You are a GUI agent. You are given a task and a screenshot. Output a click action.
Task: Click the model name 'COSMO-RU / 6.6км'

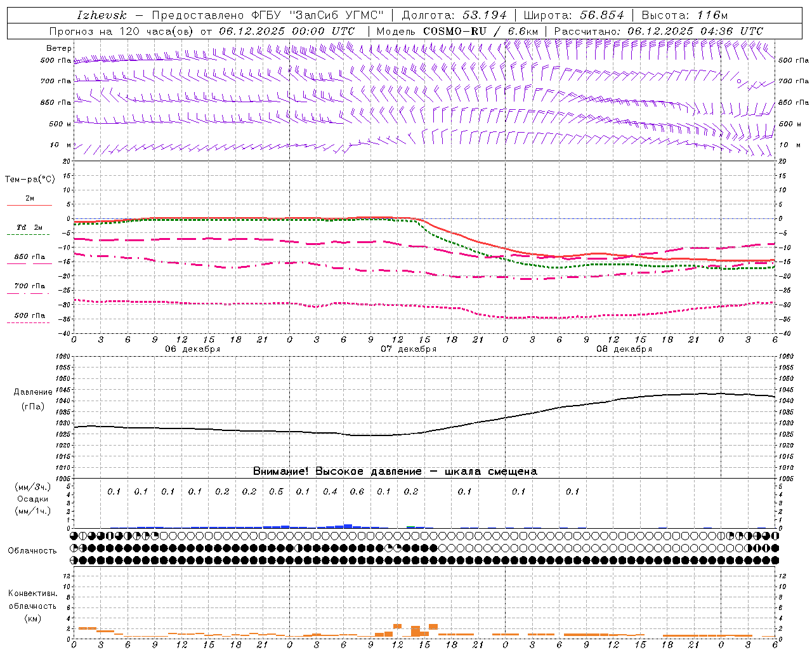pyautogui.click(x=480, y=31)
